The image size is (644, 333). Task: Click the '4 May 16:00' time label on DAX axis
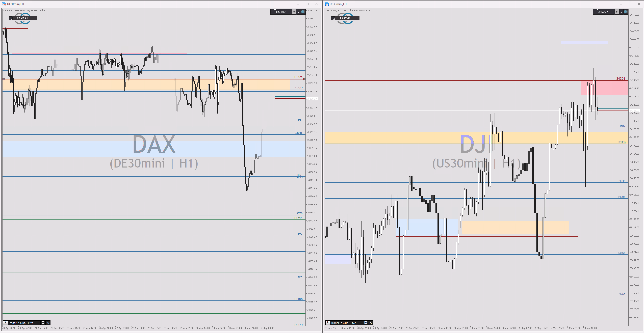pos(251,328)
